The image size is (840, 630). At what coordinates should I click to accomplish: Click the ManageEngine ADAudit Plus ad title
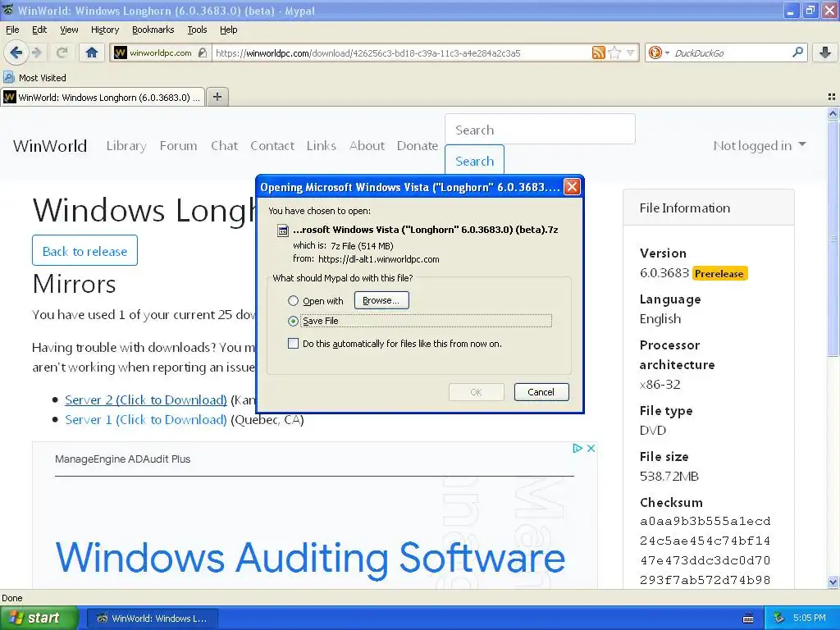(123, 459)
